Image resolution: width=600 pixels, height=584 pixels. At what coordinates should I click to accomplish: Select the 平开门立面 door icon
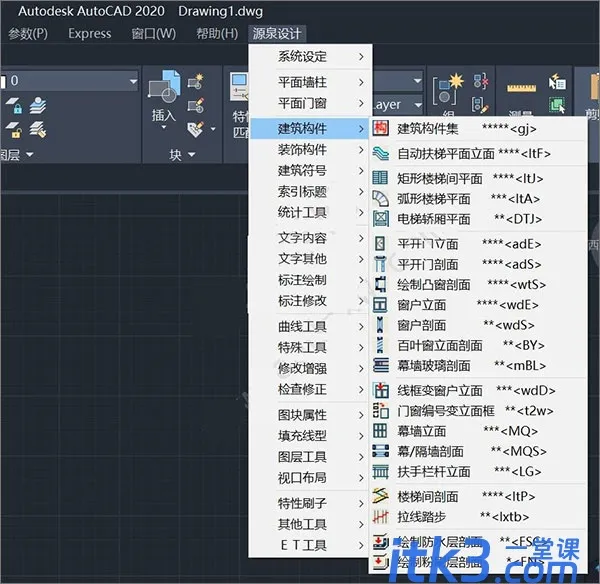(380, 243)
